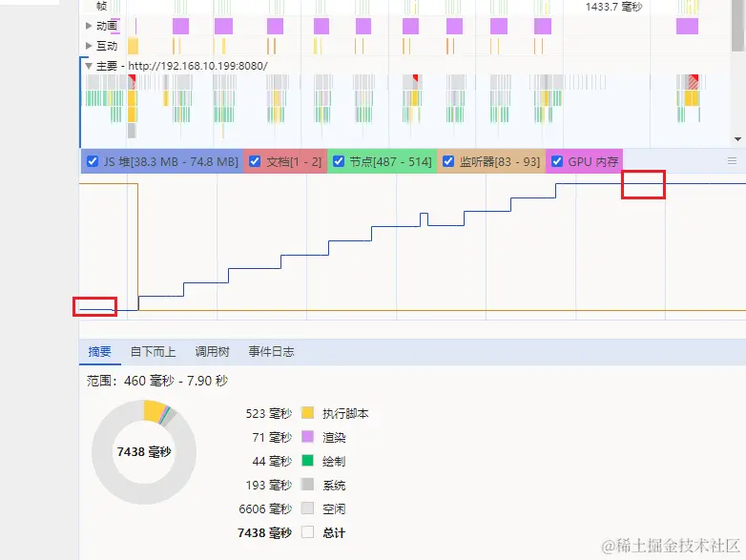Open the 事件日志 tab
Image resolution: width=746 pixels, height=560 pixels.
pyautogui.click(x=271, y=352)
